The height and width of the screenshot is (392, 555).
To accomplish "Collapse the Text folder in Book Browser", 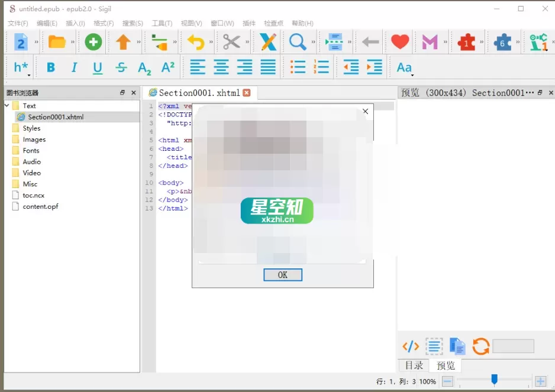I will pos(6,105).
